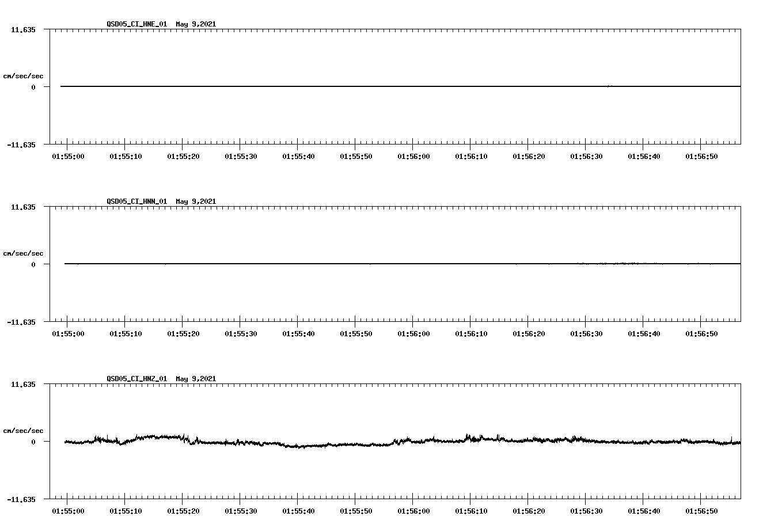Click the 01:56:10 tick mark on the HNZ axis
The width and height of the screenshot is (782, 532).
click(470, 499)
